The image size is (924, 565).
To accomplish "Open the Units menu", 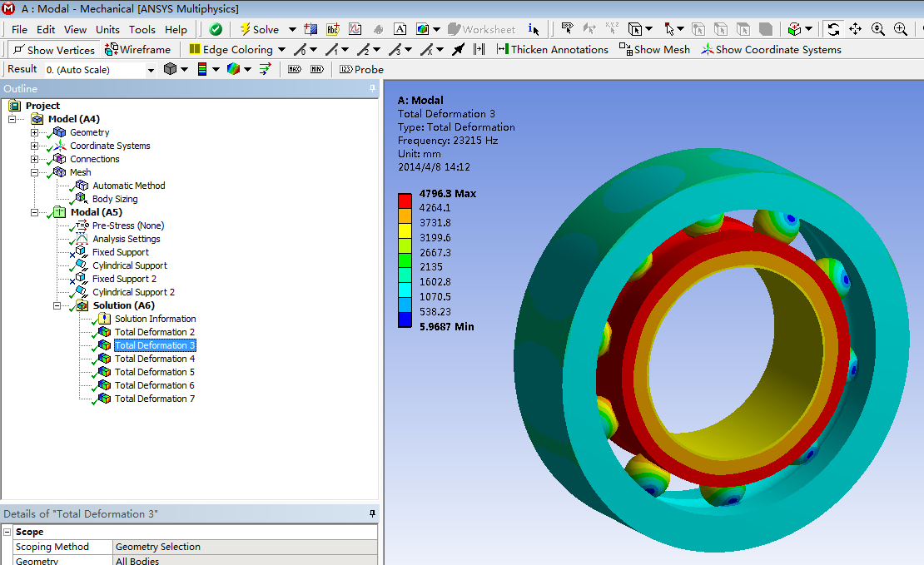I will pos(107,29).
